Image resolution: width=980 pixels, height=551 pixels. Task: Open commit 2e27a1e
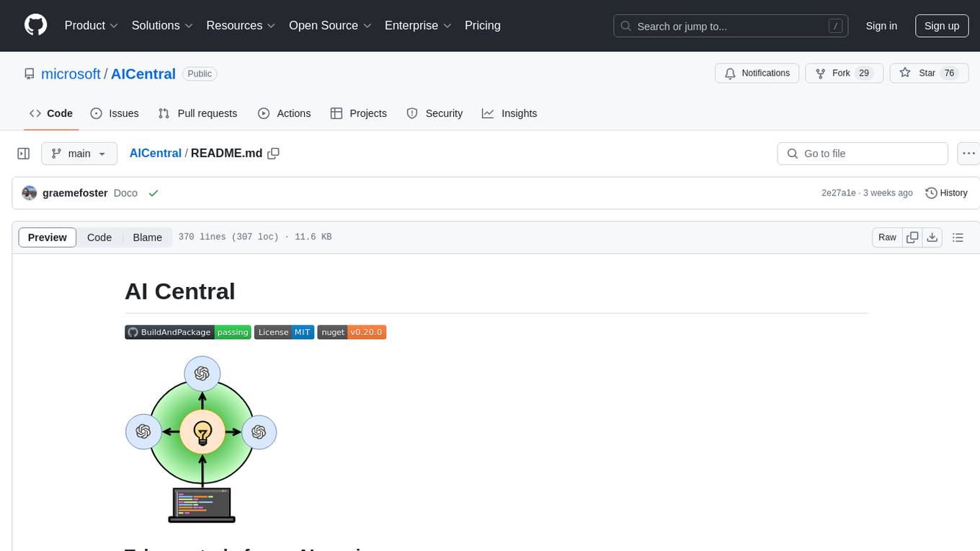[839, 193]
